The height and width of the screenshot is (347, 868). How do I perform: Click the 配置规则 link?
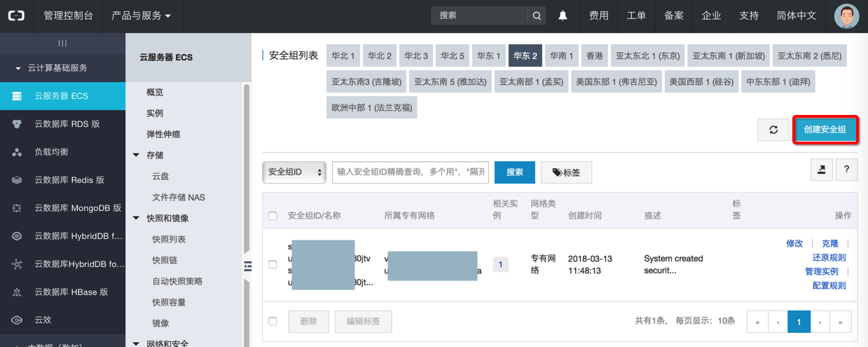pos(829,285)
